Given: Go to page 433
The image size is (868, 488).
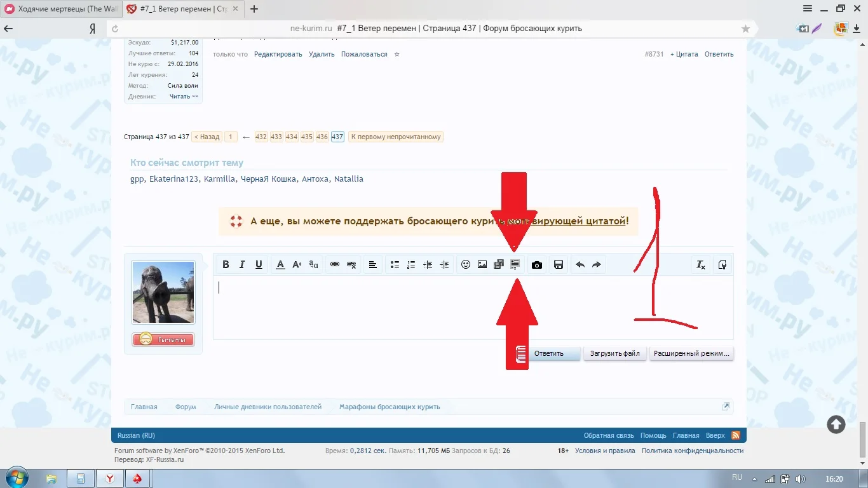Looking at the screenshot, I should [x=276, y=137].
